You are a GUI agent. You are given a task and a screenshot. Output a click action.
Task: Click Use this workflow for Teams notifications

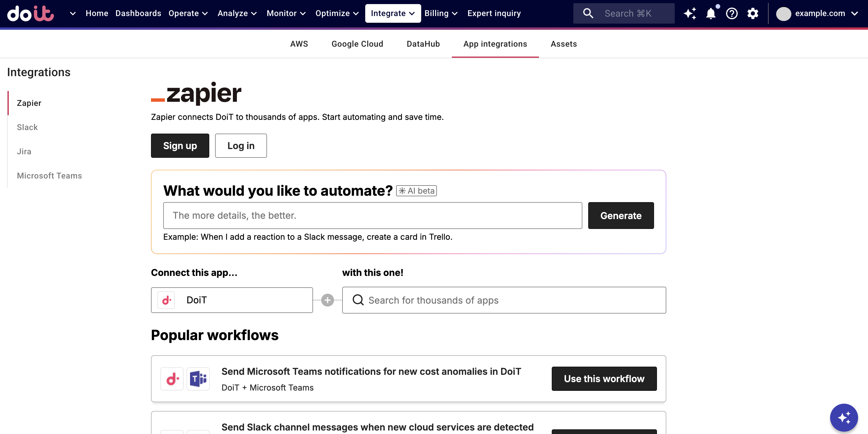tap(604, 378)
